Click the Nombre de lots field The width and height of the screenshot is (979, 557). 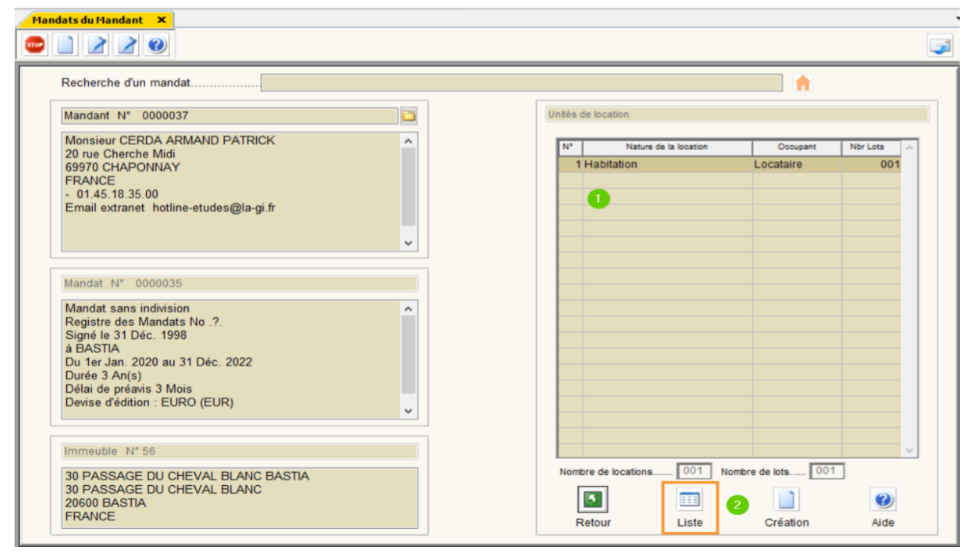(826, 471)
